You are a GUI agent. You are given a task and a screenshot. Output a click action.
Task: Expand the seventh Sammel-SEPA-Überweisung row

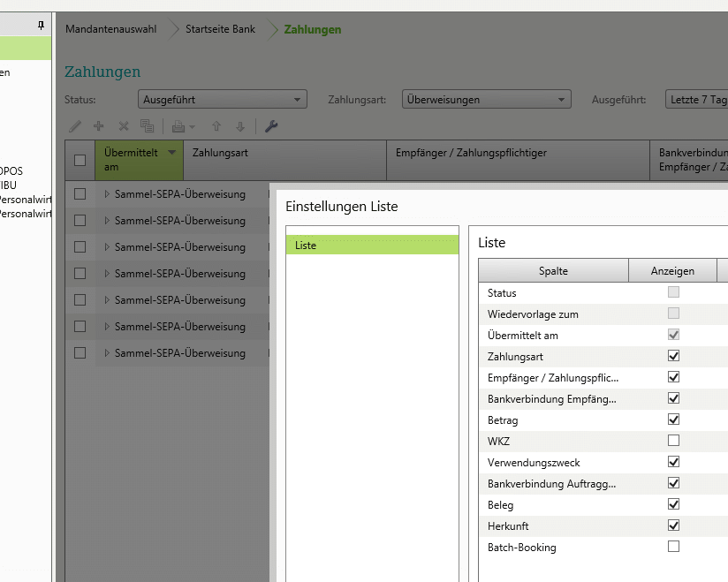pos(107,352)
